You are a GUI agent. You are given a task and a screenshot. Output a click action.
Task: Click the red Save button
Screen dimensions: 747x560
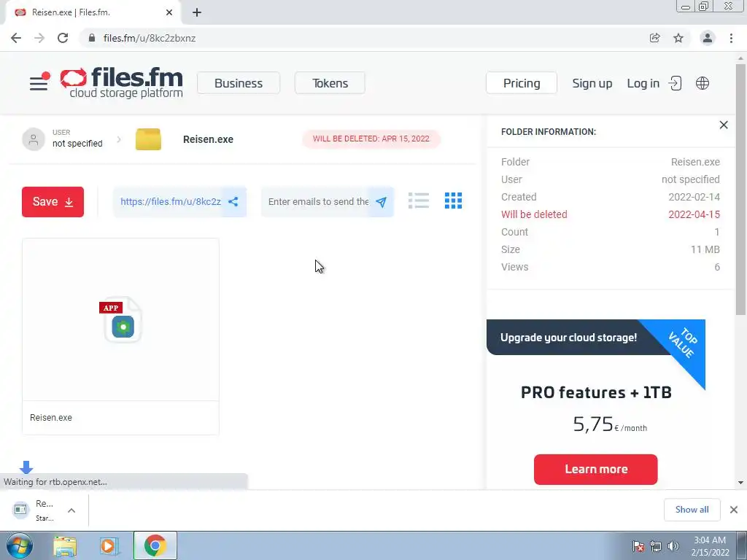point(53,202)
